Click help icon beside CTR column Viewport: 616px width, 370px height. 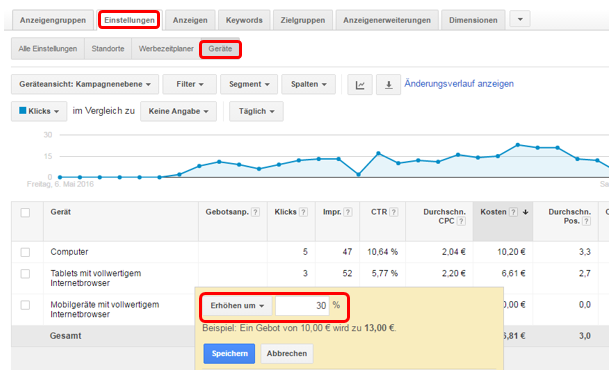click(394, 212)
